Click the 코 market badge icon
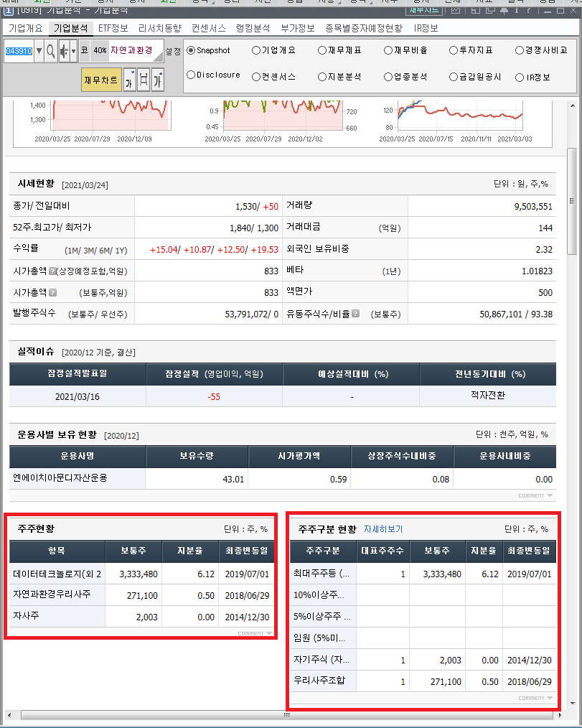Screen dimensions: 582x728 click(85, 50)
